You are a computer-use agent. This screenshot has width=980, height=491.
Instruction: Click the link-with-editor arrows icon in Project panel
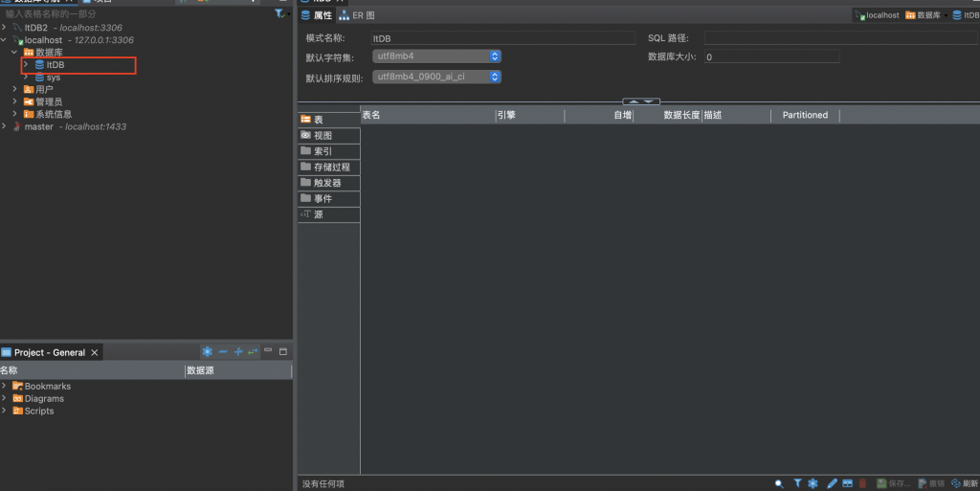pos(253,351)
